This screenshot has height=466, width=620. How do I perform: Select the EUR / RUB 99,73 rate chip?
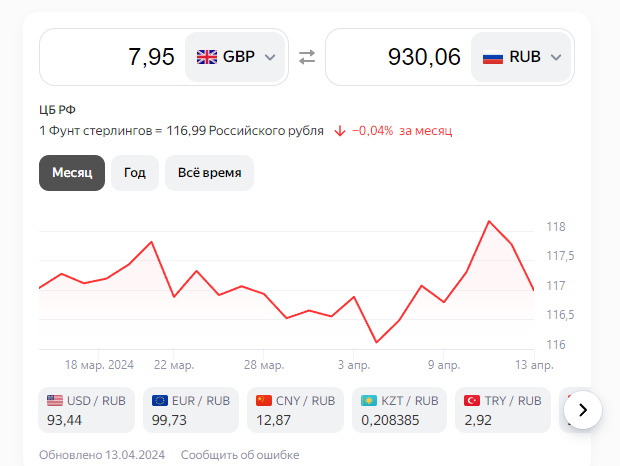[191, 410]
